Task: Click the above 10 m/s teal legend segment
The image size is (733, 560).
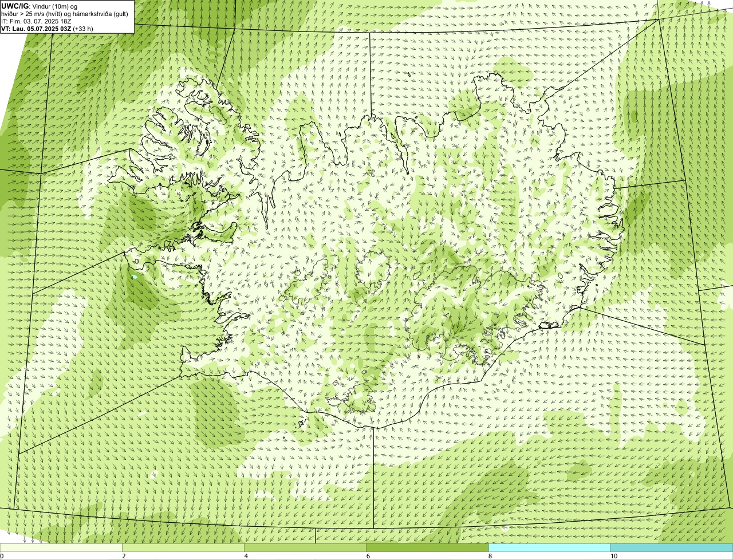Action: coord(672,548)
